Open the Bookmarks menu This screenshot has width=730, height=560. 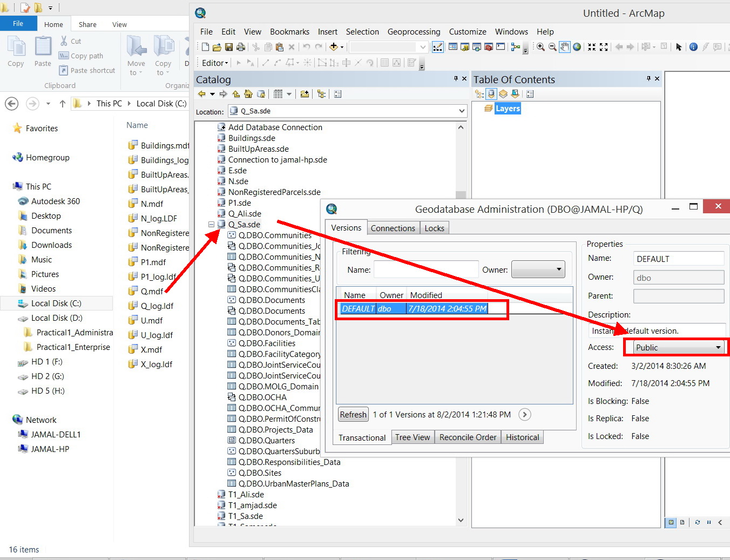289,31
